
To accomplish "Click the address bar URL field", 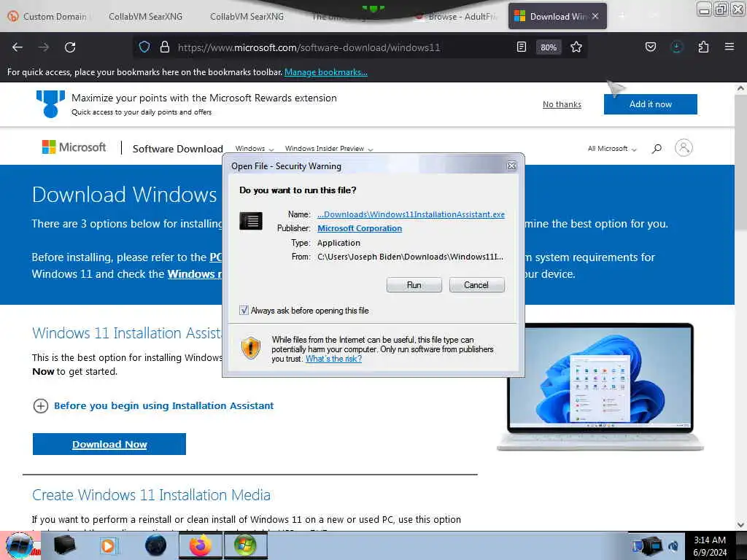I will [309, 47].
